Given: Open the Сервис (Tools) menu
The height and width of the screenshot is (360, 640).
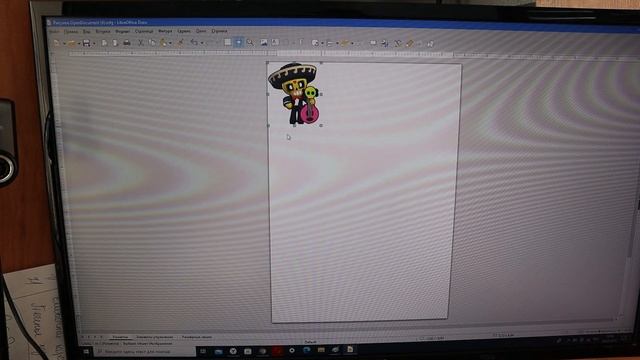Looking at the screenshot, I should coord(184,31).
